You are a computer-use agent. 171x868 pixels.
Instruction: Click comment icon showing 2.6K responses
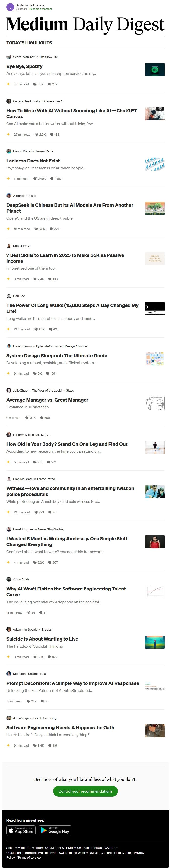click(52, 179)
